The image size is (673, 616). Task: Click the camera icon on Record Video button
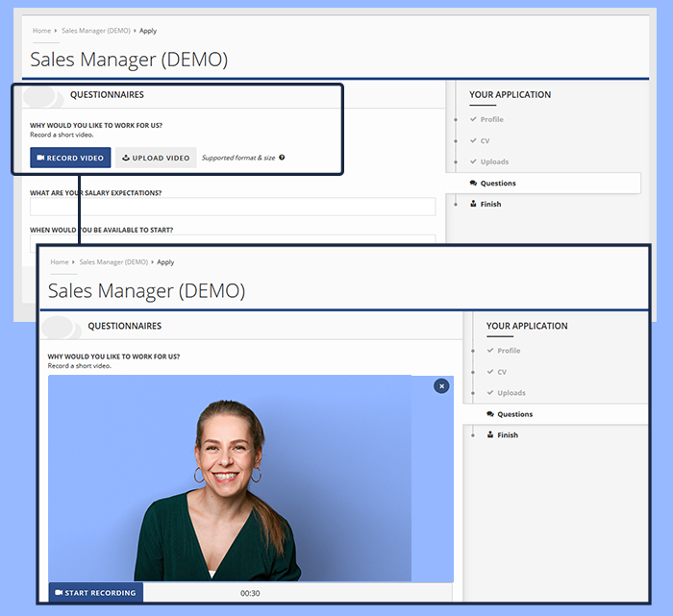tap(40, 158)
